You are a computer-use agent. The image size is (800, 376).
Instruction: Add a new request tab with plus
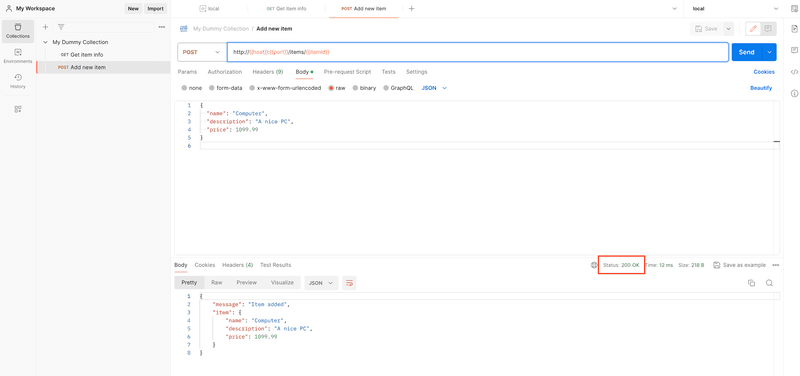(x=411, y=9)
